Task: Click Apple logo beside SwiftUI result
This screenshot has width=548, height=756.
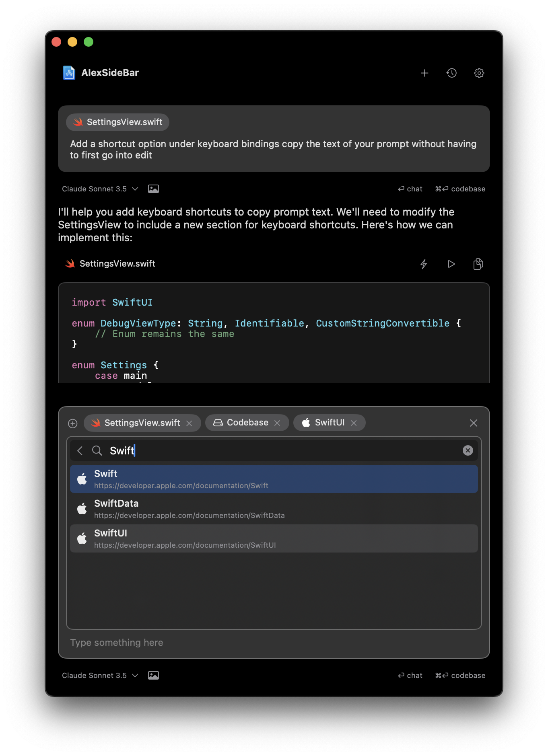Action: pyautogui.click(x=82, y=538)
